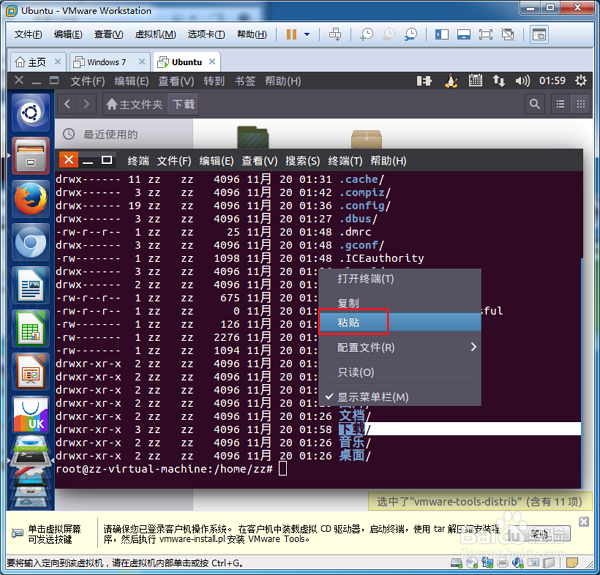Open the 转到 menu in the Ubuntu panel
Image resolution: width=600 pixels, height=575 pixels.
(214, 81)
